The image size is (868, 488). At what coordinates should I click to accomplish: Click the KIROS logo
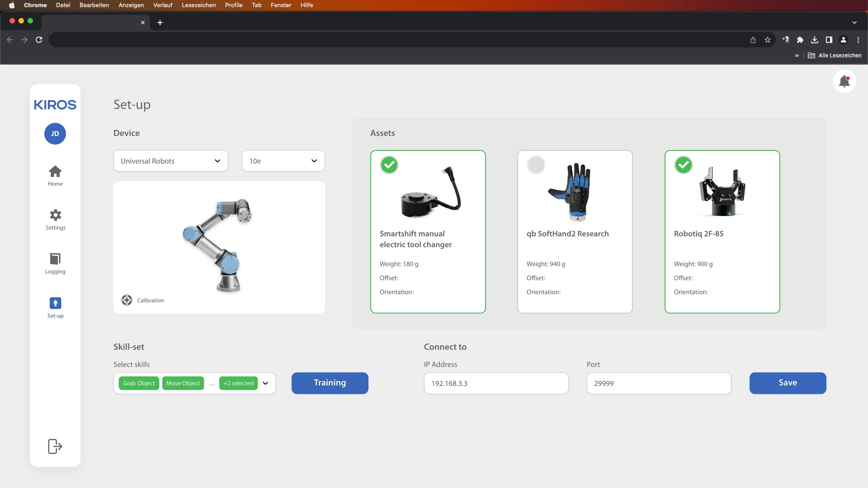(55, 105)
